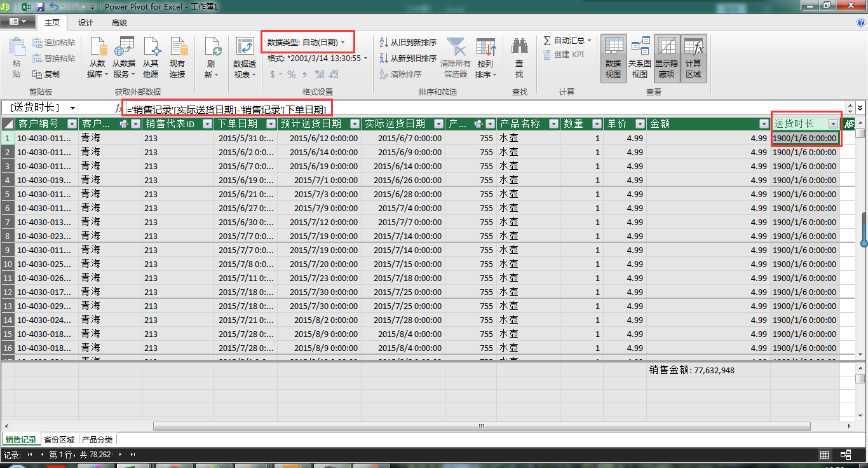Screen dimensions: 868x468
Task: Open filter dropdown for 产品名称 column
Action: pos(553,124)
